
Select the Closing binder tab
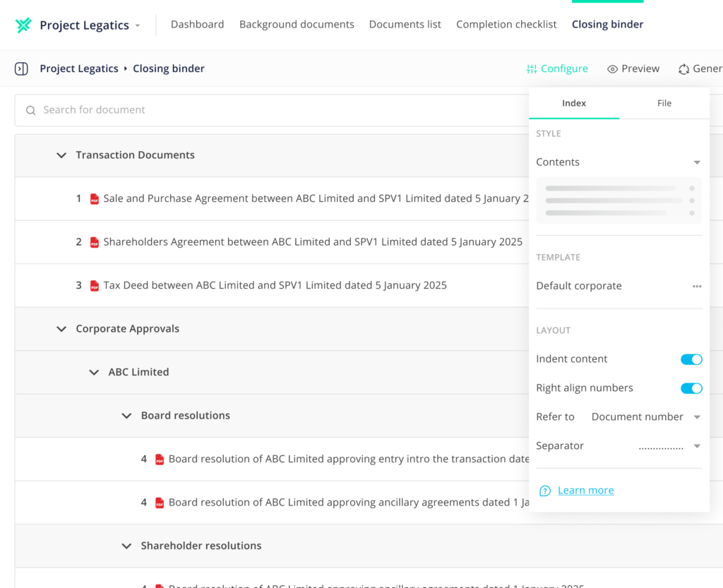pyautogui.click(x=607, y=25)
